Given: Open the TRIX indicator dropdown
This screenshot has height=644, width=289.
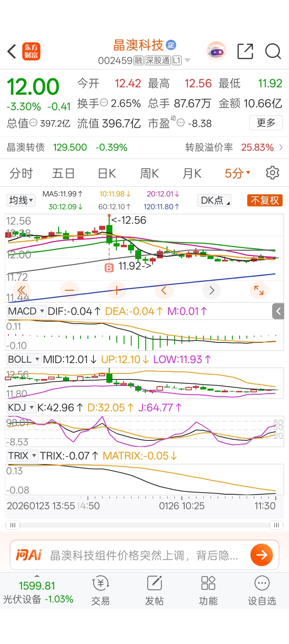Looking at the screenshot, I should coord(22,456).
